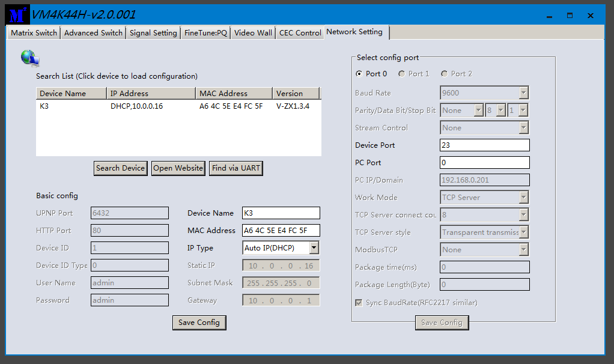The width and height of the screenshot is (614, 364).
Task: Click the globe network icon
Action: tap(29, 58)
